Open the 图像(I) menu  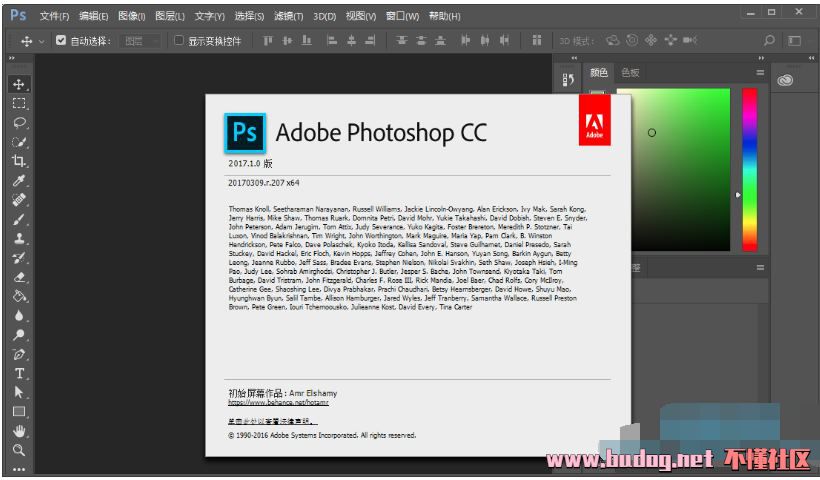(131, 16)
